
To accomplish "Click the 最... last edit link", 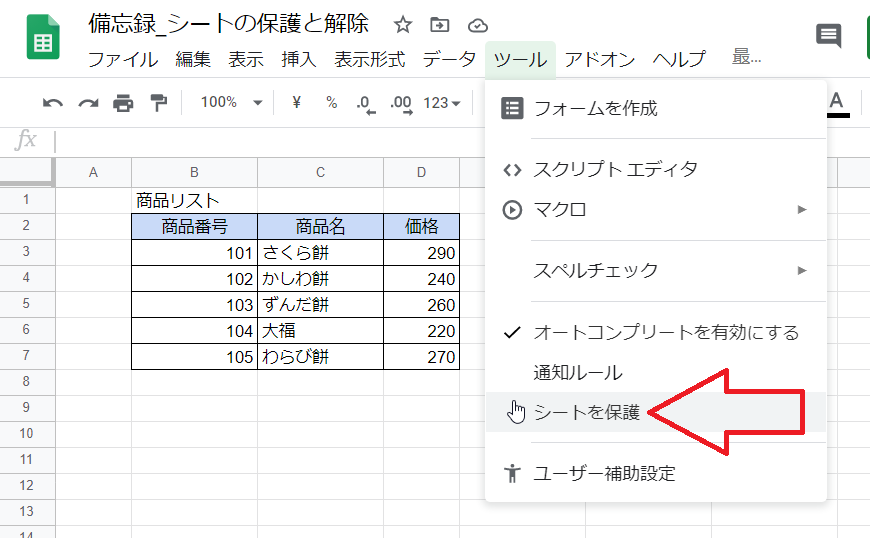I will (746, 57).
